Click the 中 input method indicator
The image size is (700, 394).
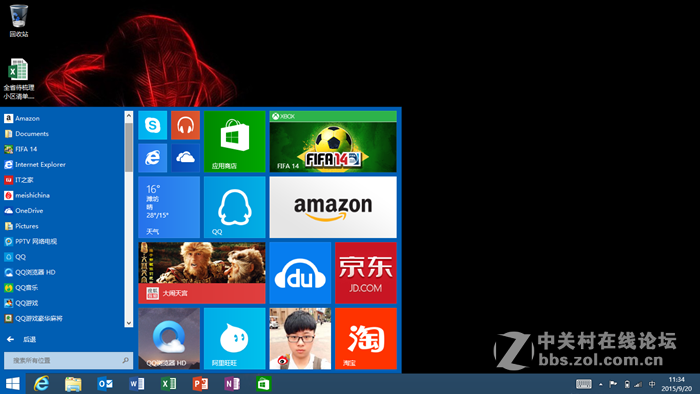tap(652, 384)
